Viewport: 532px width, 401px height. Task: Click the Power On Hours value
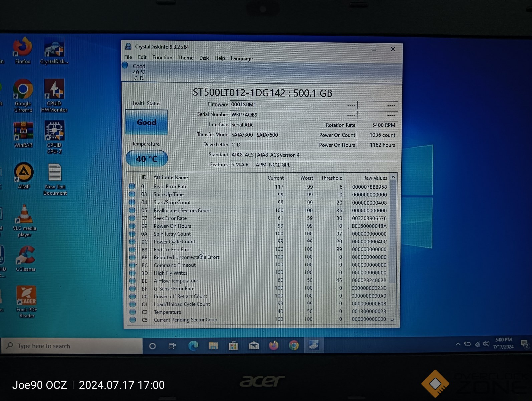[x=377, y=145]
